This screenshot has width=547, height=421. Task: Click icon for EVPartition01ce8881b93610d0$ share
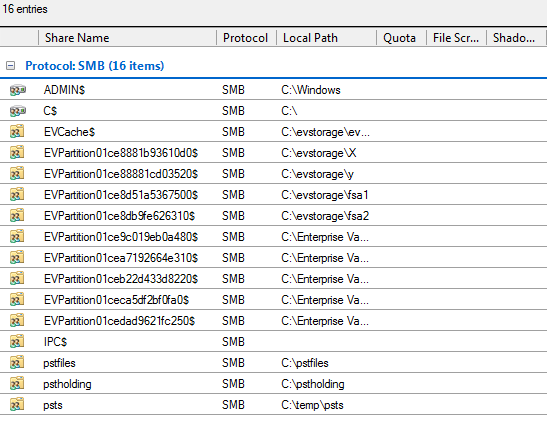17,152
